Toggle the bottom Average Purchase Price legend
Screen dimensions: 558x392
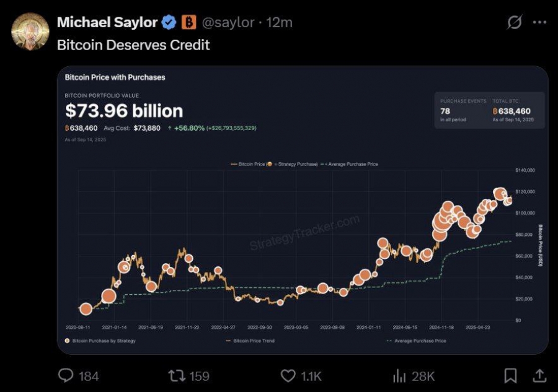tap(416, 341)
